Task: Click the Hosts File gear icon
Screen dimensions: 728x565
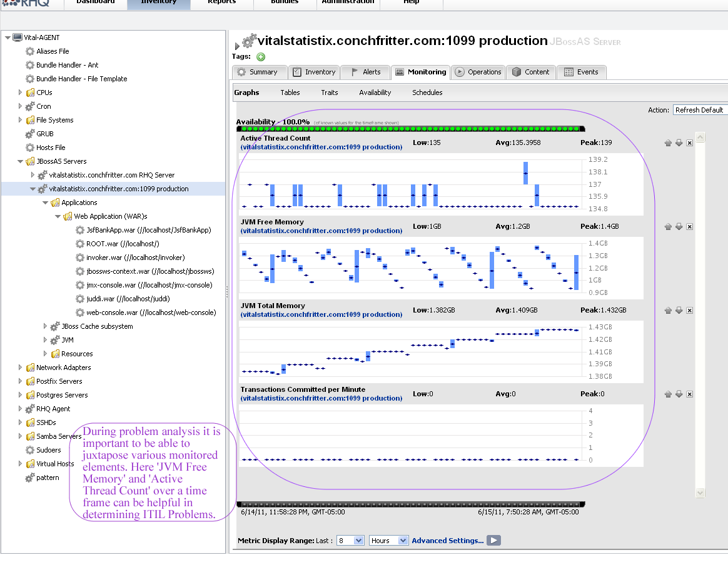Action: (x=30, y=147)
